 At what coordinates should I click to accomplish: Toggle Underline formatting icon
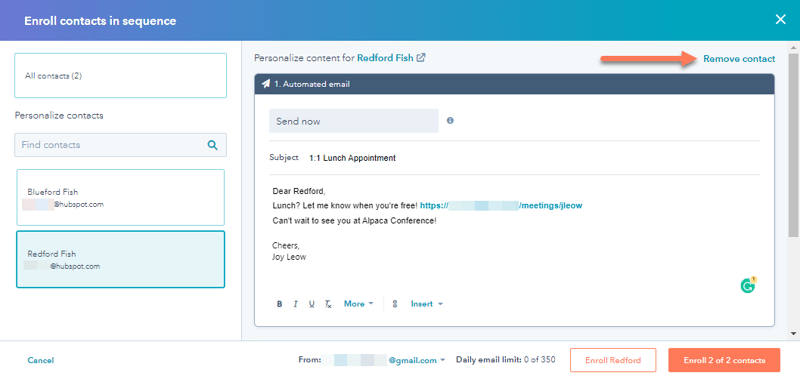pos(311,304)
